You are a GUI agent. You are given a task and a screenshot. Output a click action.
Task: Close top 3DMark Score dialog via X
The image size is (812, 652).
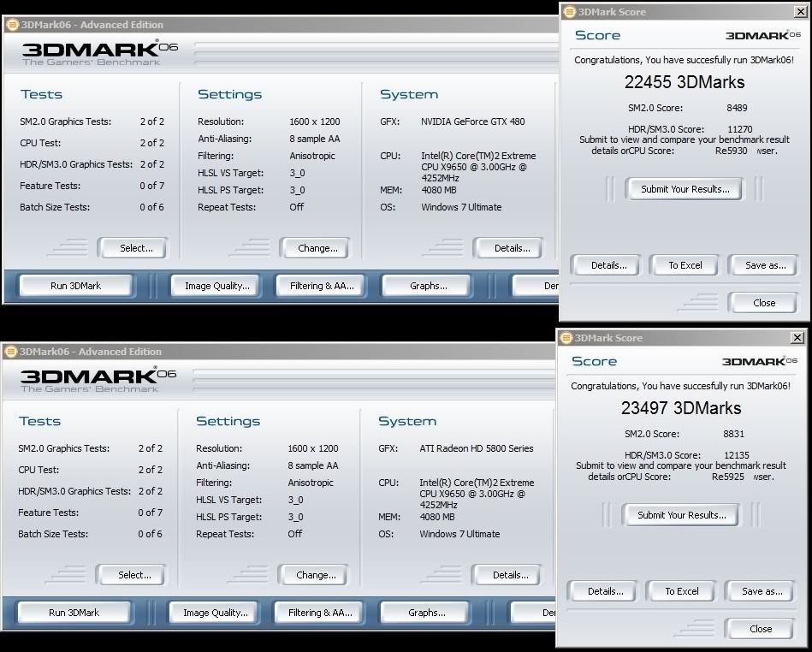click(800, 11)
